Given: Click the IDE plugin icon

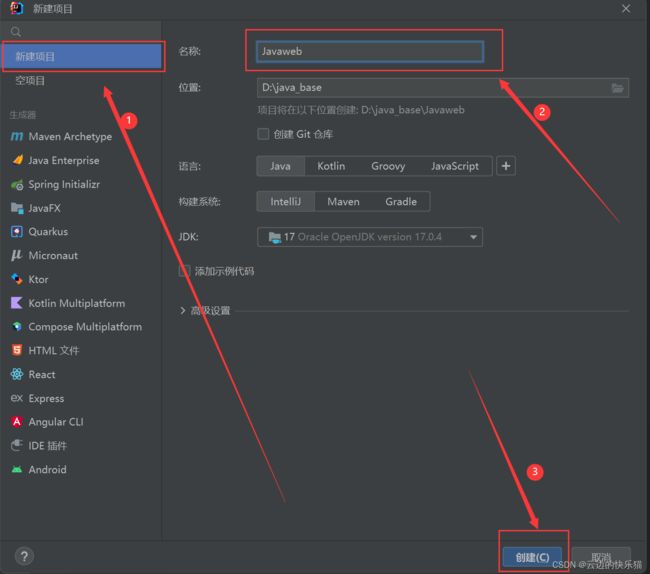Looking at the screenshot, I should [17, 446].
